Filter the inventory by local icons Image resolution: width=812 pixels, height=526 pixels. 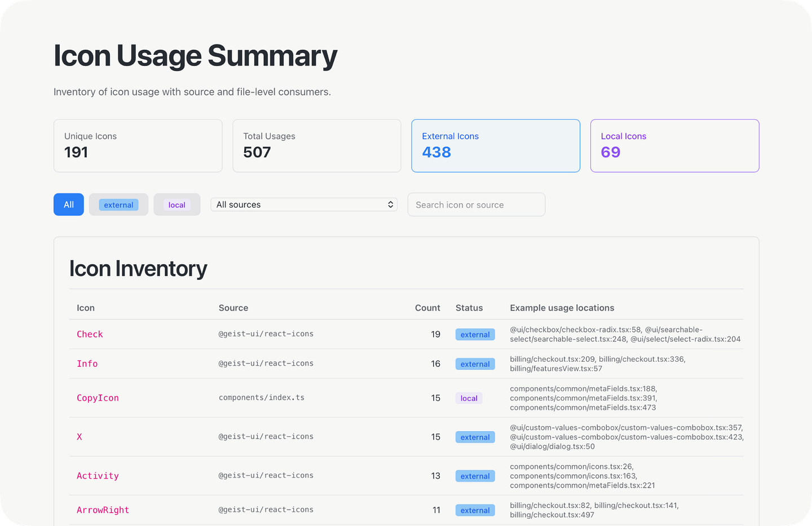coord(177,204)
